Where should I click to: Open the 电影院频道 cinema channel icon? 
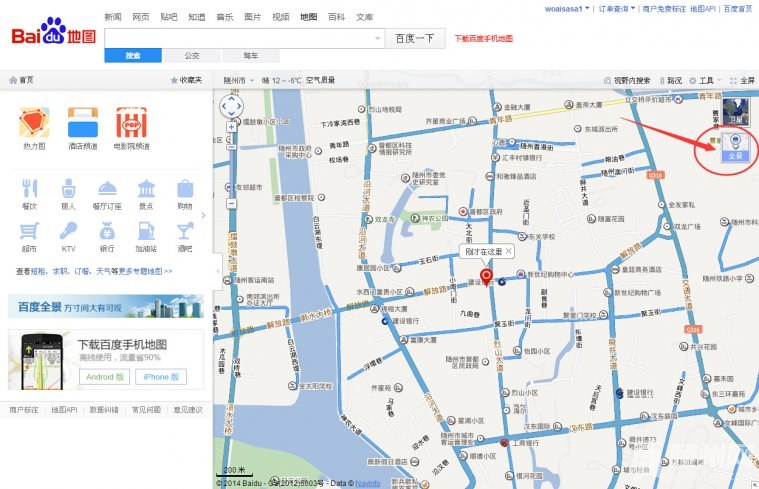coord(132,122)
